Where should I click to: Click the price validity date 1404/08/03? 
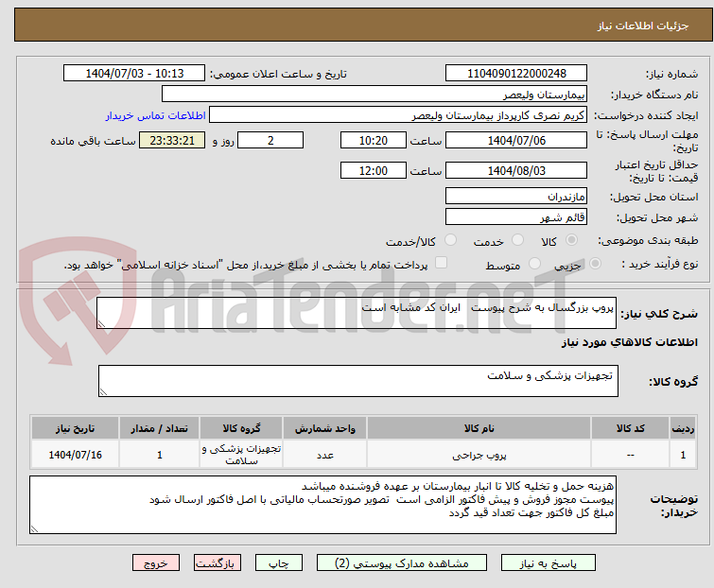click(516, 171)
